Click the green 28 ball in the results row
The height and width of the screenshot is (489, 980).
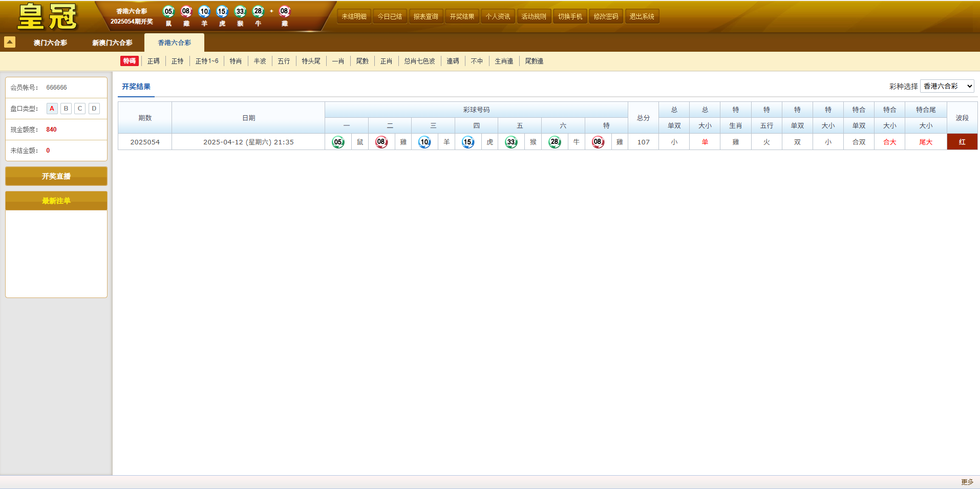[x=555, y=142]
